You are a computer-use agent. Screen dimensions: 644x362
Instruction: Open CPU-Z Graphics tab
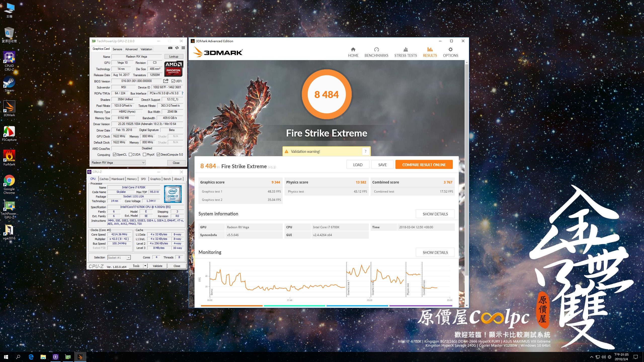(x=155, y=179)
